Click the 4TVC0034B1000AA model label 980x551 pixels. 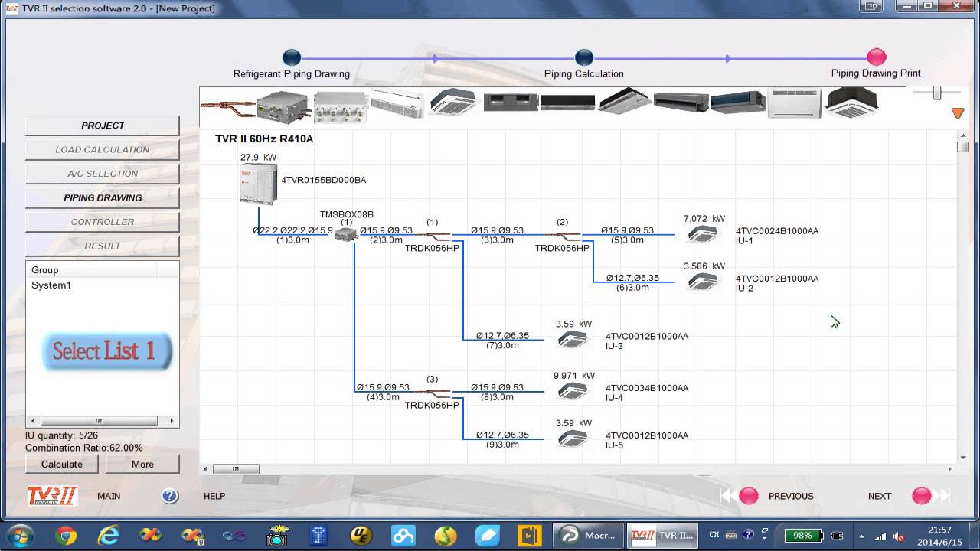(647, 388)
